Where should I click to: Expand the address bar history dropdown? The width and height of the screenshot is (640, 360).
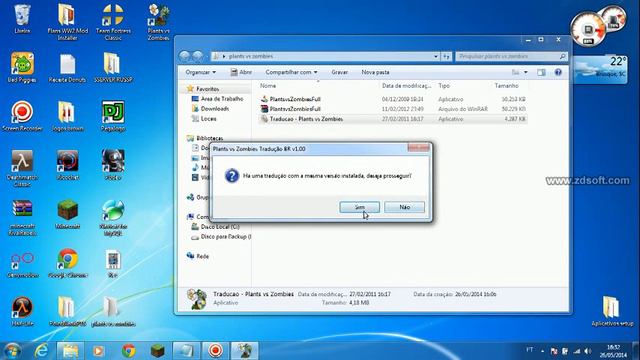(436, 56)
